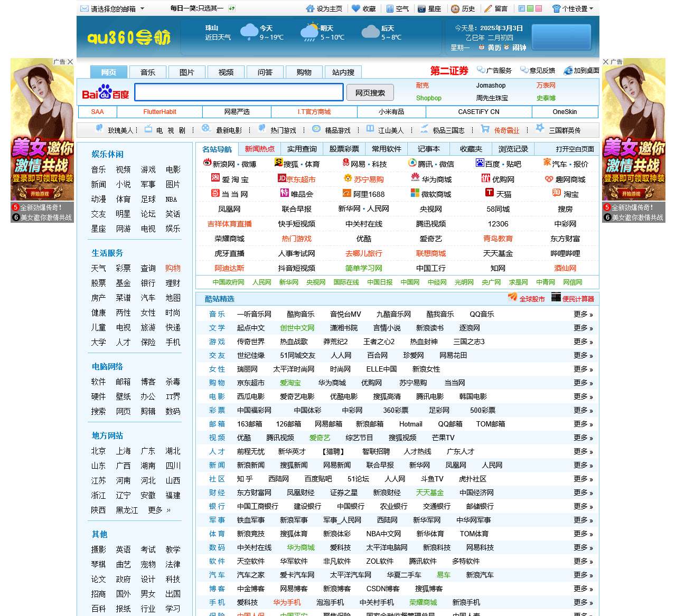The image size is (676, 616).
Task: Select the 股票彩票 tab
Action: pos(344,149)
